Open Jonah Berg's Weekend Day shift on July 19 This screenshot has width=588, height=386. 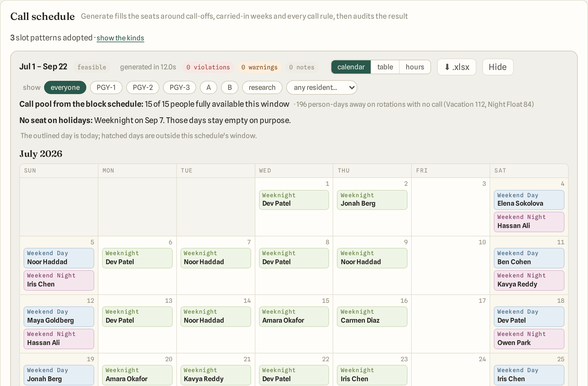59,375
